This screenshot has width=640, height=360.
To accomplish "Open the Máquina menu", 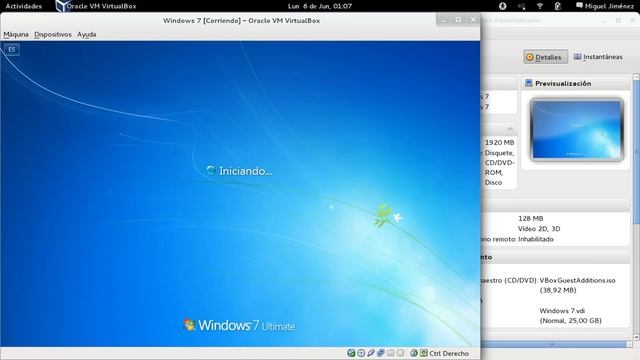I will pyautogui.click(x=16, y=34).
